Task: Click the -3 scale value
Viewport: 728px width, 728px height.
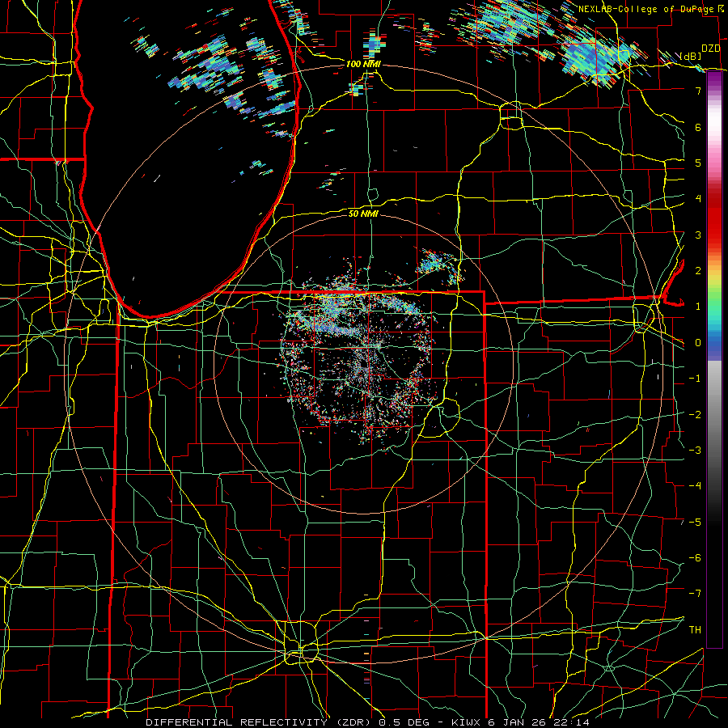Action: coord(695,451)
